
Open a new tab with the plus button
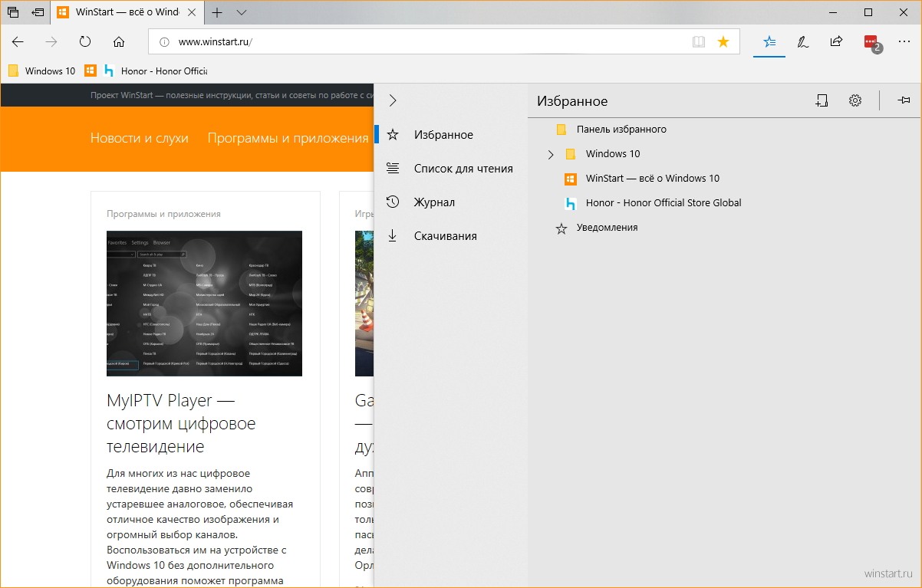tap(218, 12)
